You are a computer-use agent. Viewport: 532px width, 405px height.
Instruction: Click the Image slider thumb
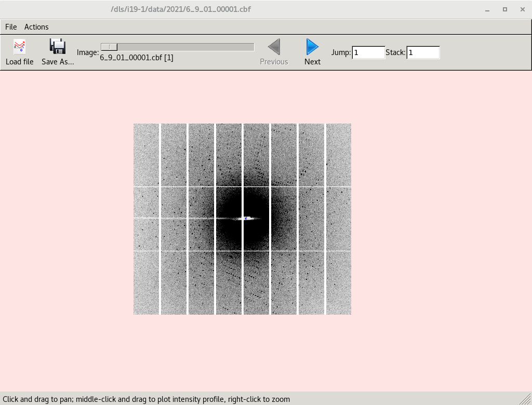(109, 46)
